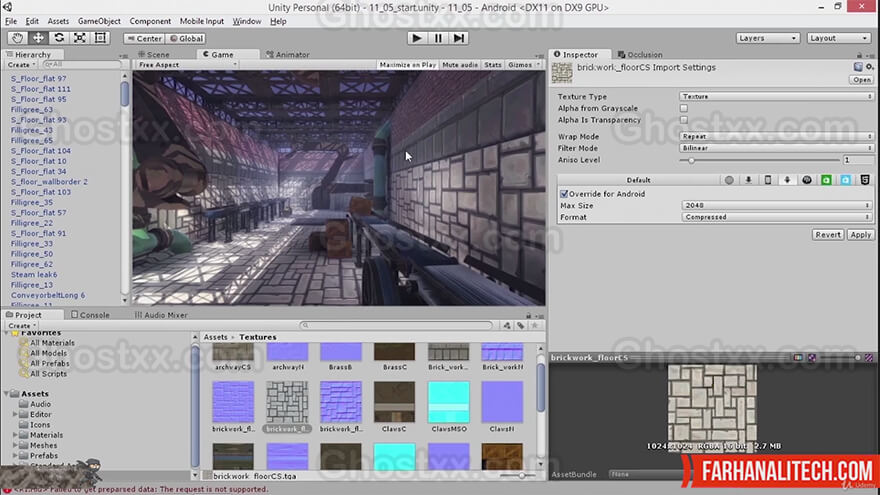Toggle pivot mode with Center button
The width and height of the screenshot is (880, 495).
144,39
